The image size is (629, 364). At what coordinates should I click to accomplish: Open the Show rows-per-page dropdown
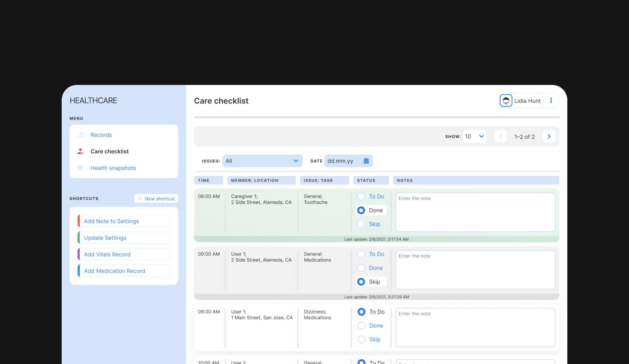[x=474, y=136]
